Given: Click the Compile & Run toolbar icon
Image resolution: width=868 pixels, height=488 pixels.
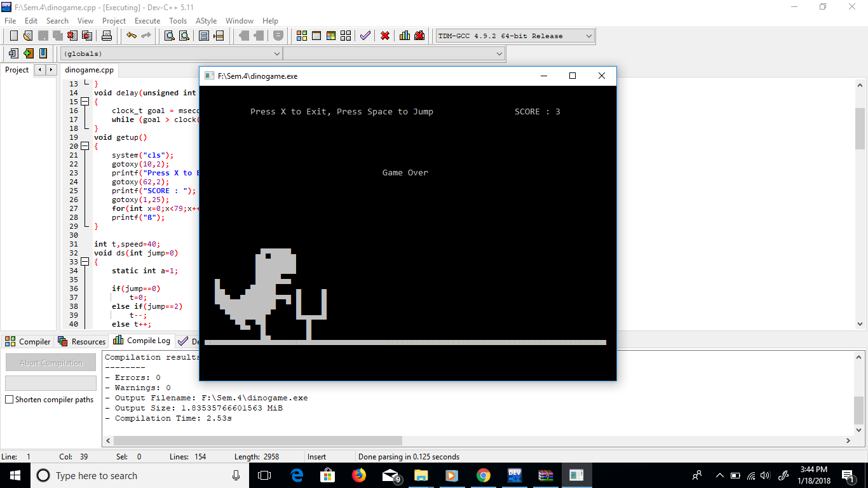Looking at the screenshot, I should 331,36.
